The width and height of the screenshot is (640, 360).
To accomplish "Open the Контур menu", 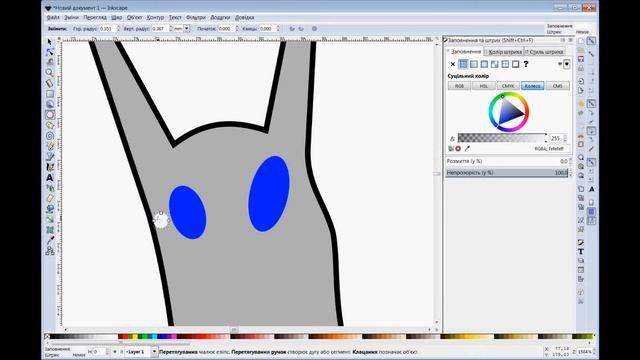I will (155, 18).
